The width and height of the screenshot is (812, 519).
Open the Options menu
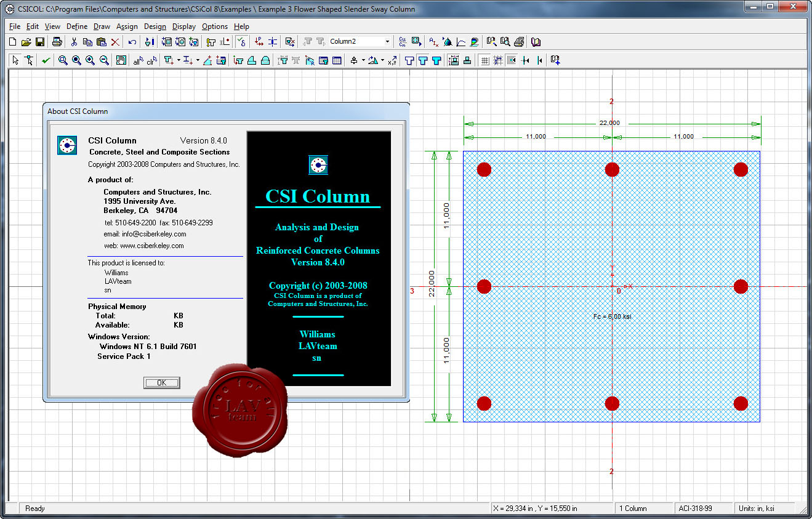[215, 26]
